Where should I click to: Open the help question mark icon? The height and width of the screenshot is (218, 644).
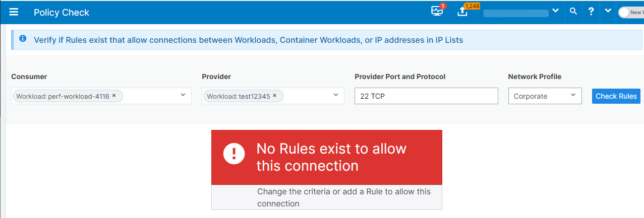(591, 12)
